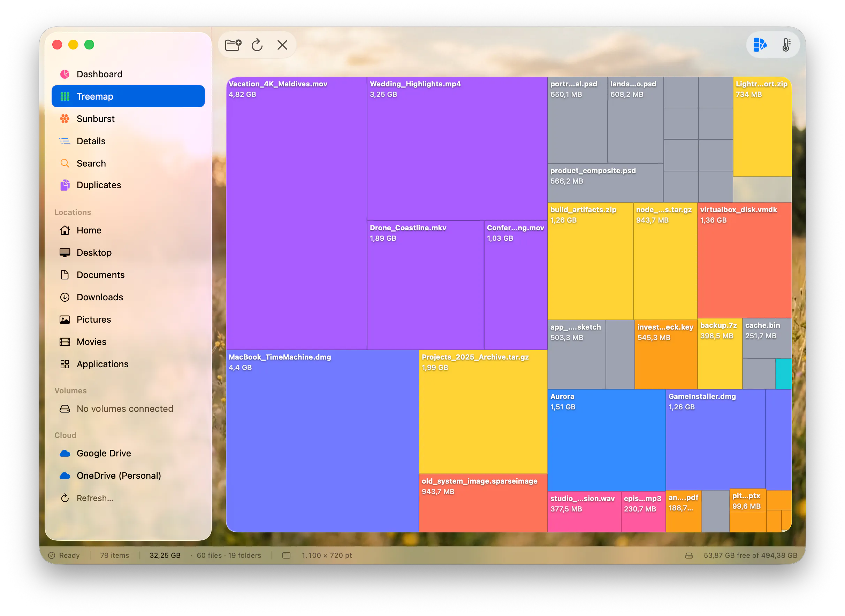Select GameInstaller.dmg block
Screen dimensions: 845x616
[716, 440]
